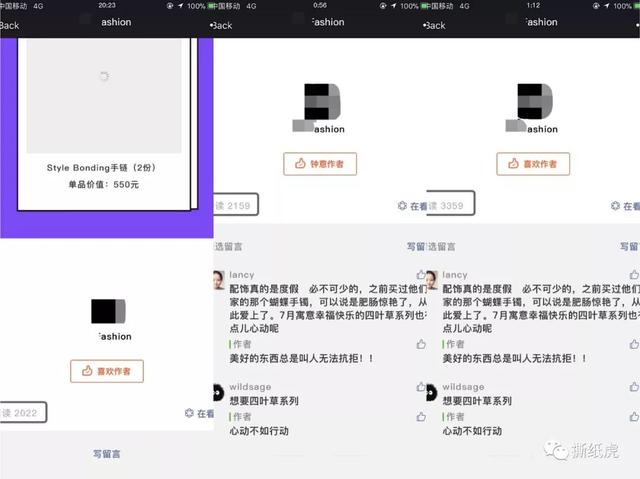Tap the username wildsage in the 0:56 screenshot
Image resolution: width=640 pixels, height=479 pixels.
pos(250,387)
